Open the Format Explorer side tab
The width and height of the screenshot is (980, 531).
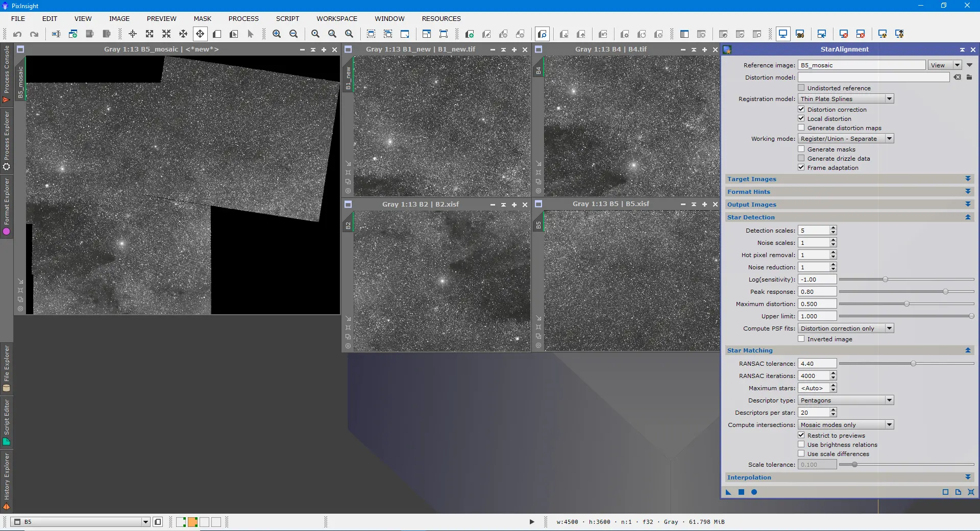(x=7, y=206)
